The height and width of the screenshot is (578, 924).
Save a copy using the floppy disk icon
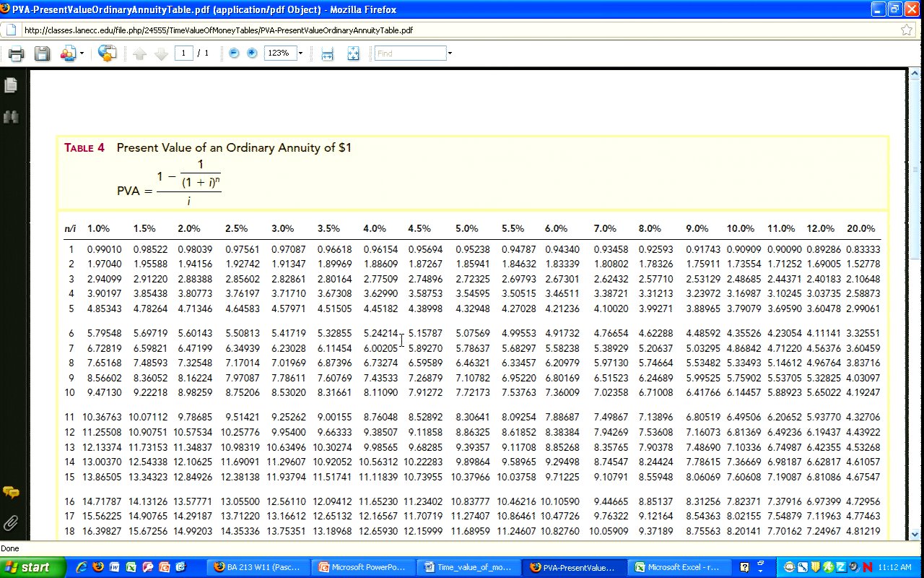(x=42, y=53)
